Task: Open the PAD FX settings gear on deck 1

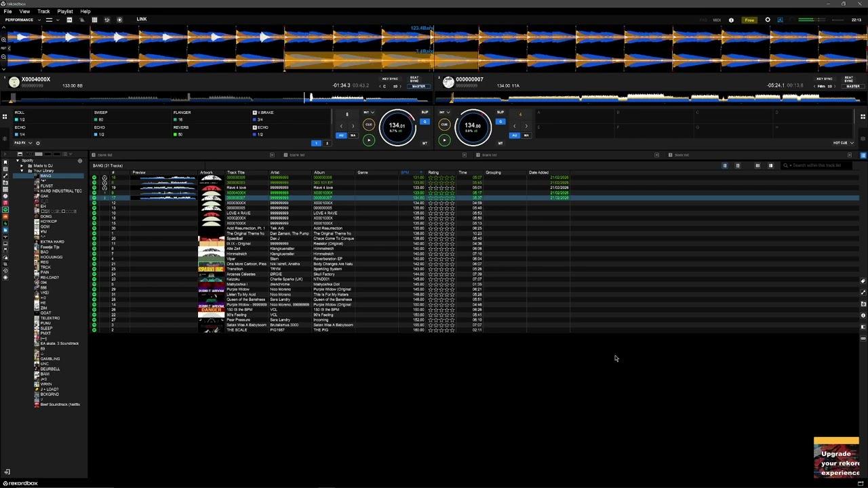Action: [37, 143]
